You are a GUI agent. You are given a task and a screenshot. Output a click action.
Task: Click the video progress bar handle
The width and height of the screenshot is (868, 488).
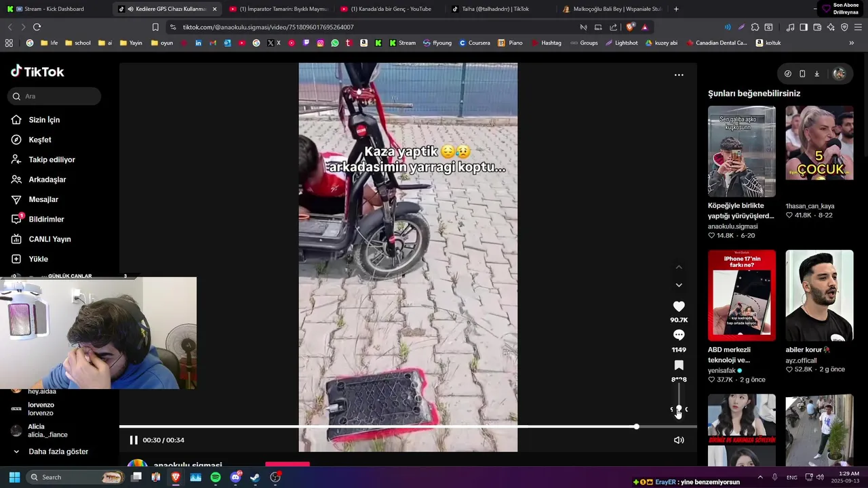point(636,426)
